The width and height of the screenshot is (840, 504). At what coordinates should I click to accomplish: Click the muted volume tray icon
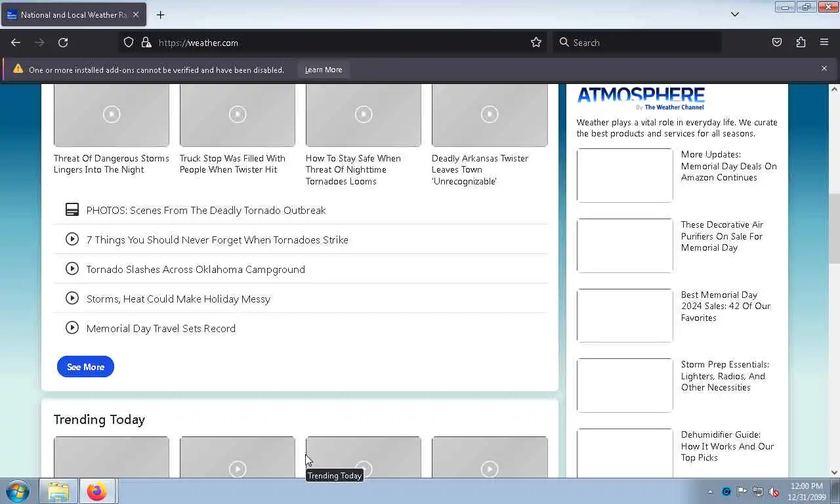(774, 492)
